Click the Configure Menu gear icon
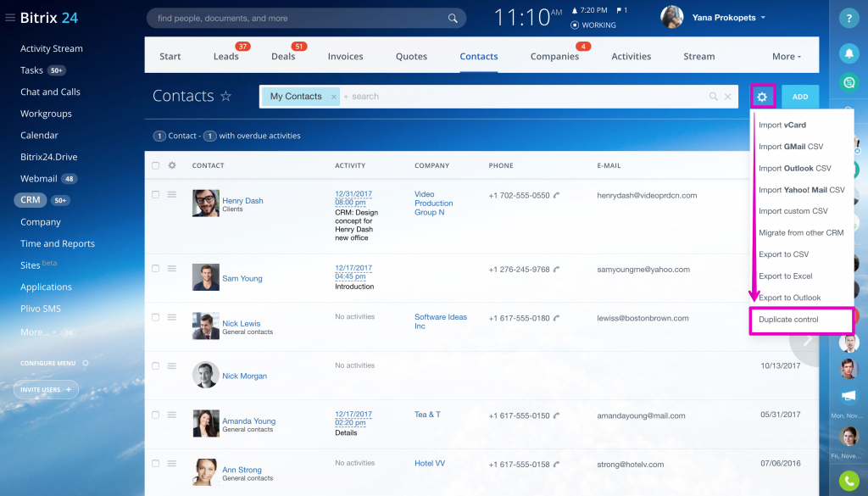The width and height of the screenshot is (868, 496). (86, 363)
